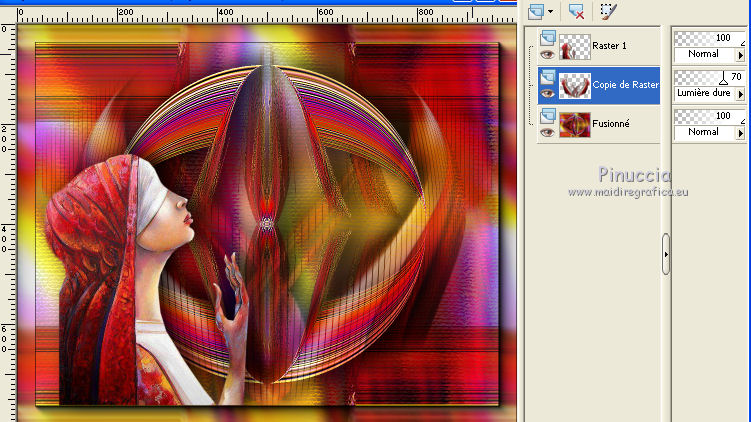Click the blend mode arrow for Fusionné

coord(740,134)
